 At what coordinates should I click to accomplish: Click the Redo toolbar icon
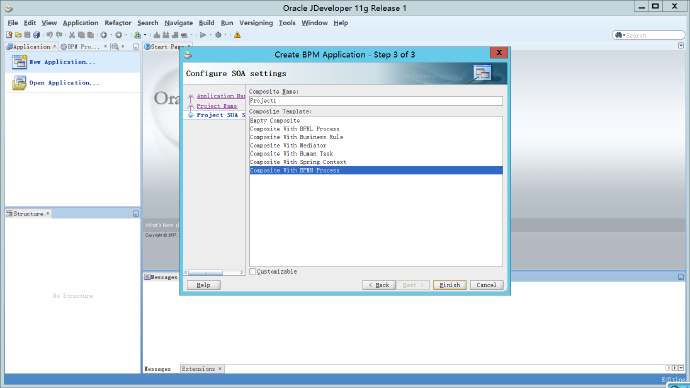59,35
